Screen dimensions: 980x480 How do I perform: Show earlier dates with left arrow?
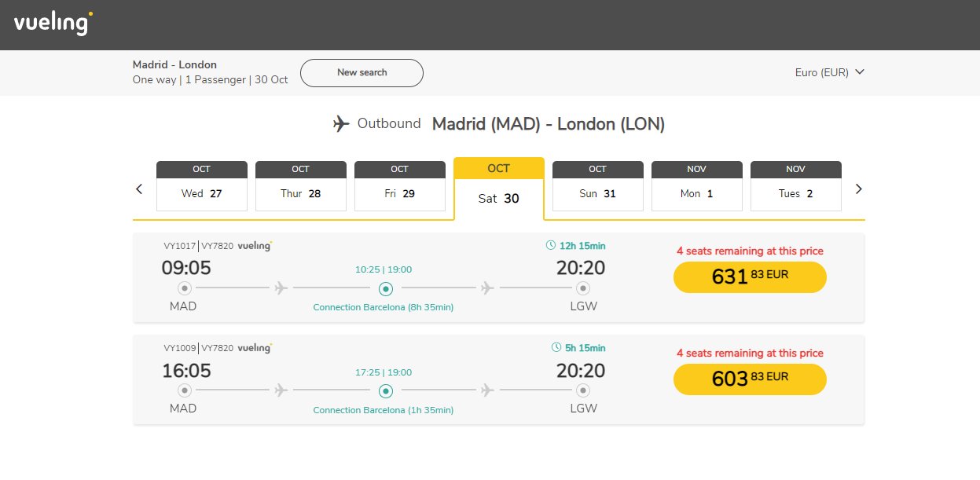tap(139, 189)
